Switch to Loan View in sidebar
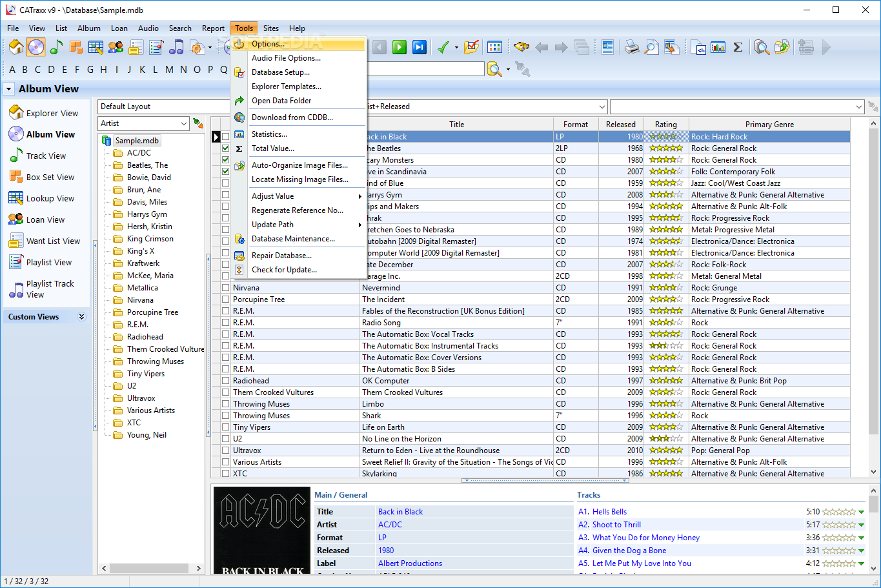This screenshot has width=881, height=588. click(x=45, y=220)
